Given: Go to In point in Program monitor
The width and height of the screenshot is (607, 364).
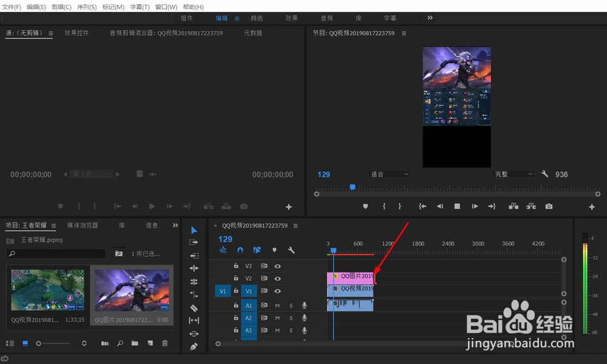Looking at the screenshot, I should (x=422, y=206).
